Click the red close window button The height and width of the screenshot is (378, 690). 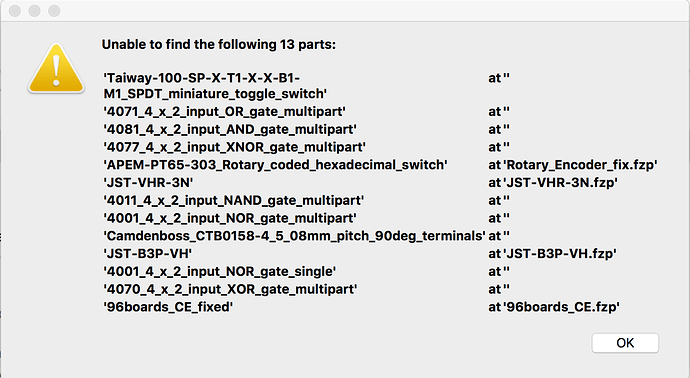[15, 11]
